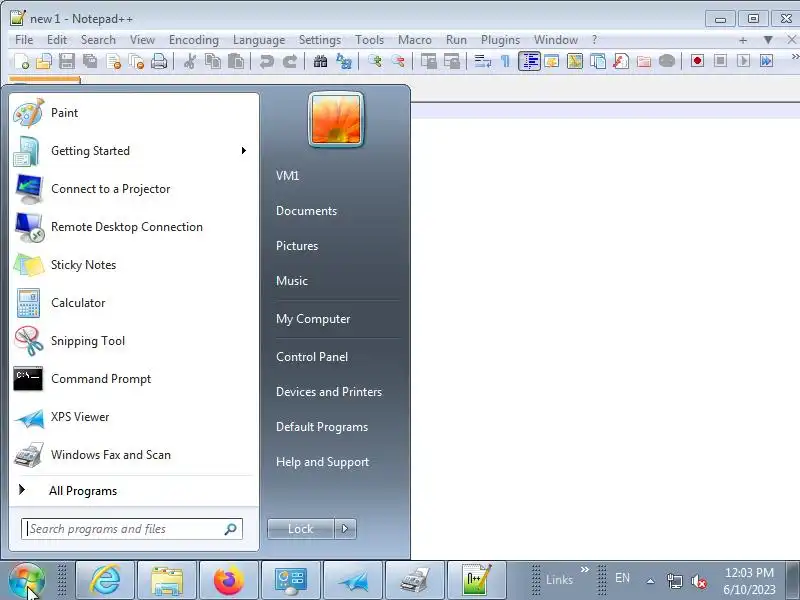Launch the Snipping Tool
Screen dimensions: 800x600
coord(134,341)
